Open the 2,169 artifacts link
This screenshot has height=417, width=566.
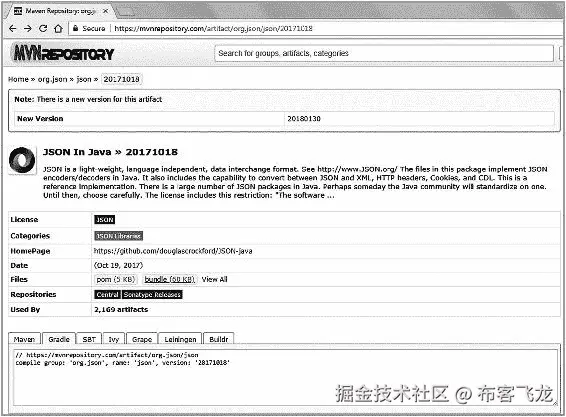(121, 309)
